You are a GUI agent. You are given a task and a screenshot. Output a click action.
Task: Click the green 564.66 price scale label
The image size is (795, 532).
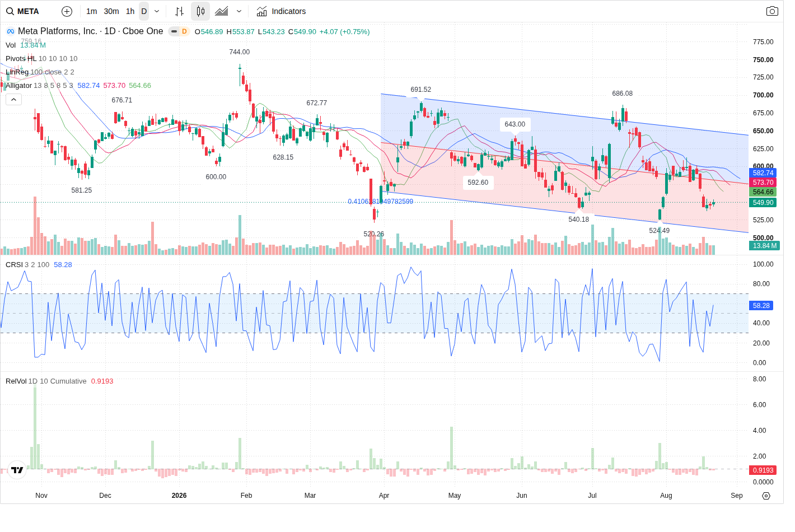tap(763, 192)
